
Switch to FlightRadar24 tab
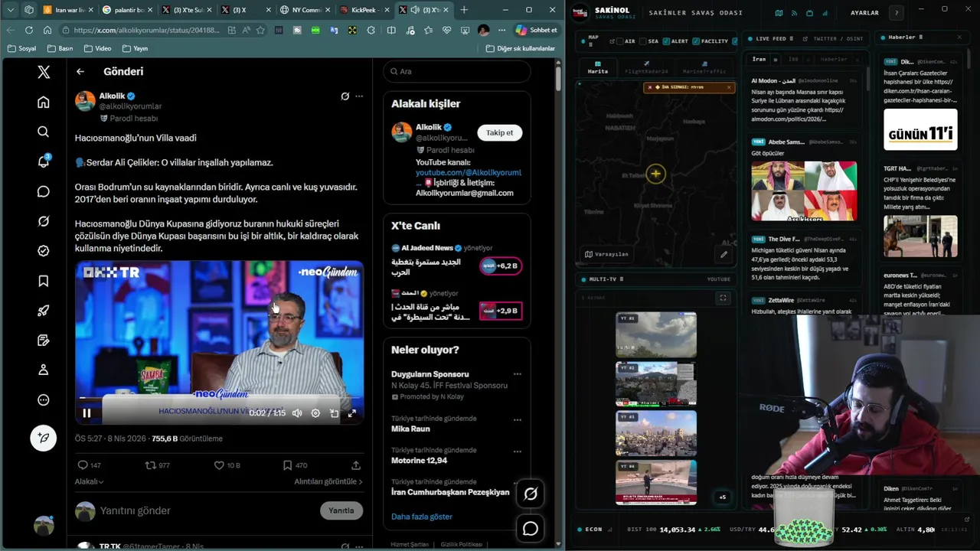tap(646, 67)
